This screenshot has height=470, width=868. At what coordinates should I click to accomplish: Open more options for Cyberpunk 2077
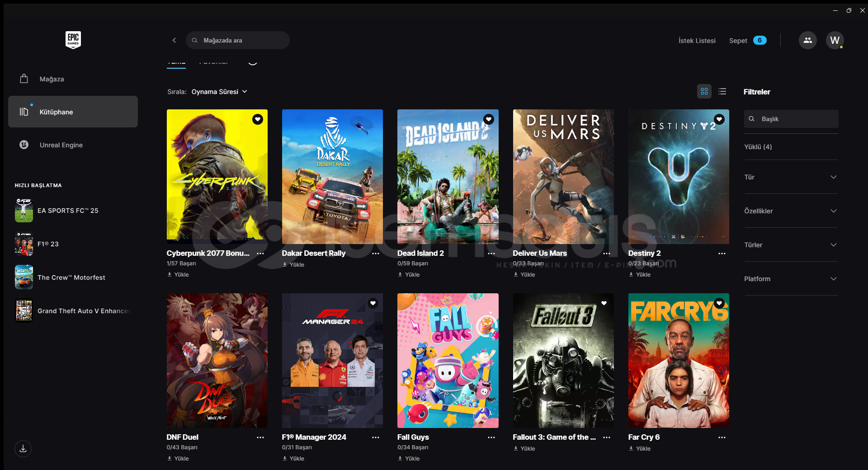[x=260, y=254]
